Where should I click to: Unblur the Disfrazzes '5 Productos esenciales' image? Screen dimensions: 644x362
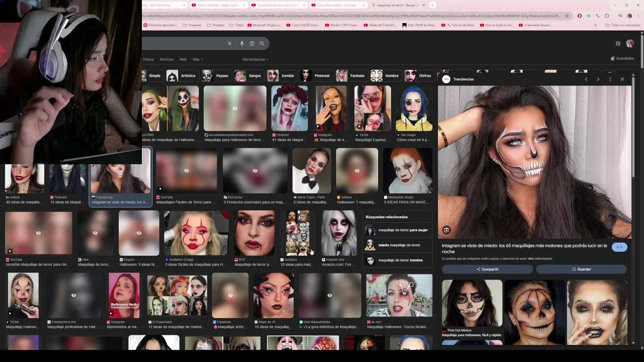coord(255,171)
